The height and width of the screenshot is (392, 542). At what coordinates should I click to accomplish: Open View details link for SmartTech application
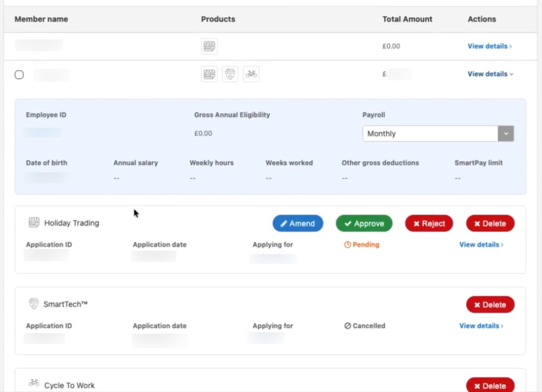pos(481,326)
